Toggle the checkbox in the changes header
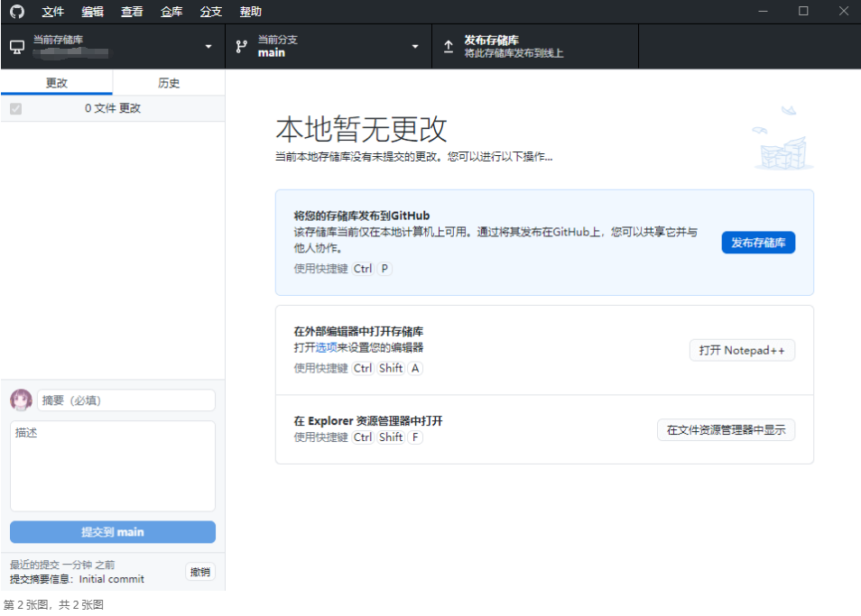861x616 pixels. tap(13, 108)
